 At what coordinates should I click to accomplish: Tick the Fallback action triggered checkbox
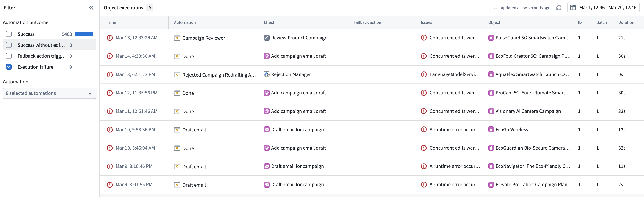point(9,56)
